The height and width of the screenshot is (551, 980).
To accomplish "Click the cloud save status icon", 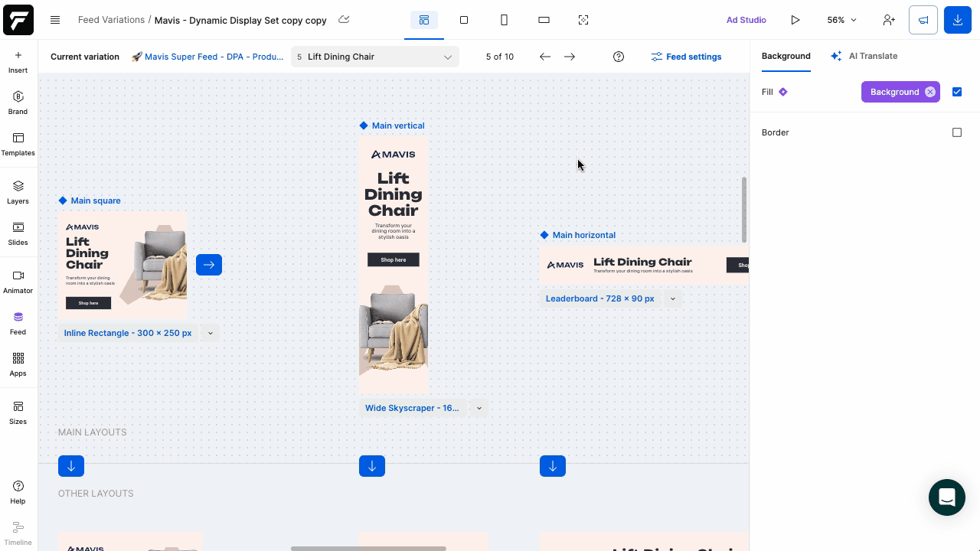I will [x=344, y=20].
